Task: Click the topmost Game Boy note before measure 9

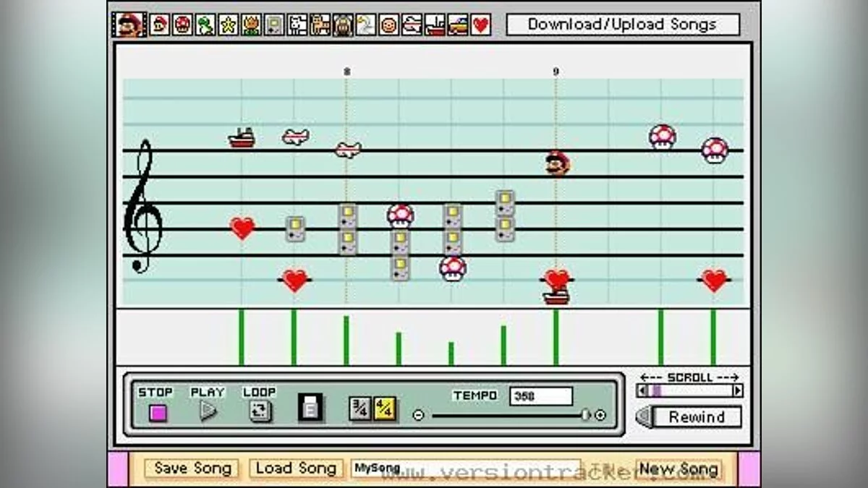Action: (505, 202)
